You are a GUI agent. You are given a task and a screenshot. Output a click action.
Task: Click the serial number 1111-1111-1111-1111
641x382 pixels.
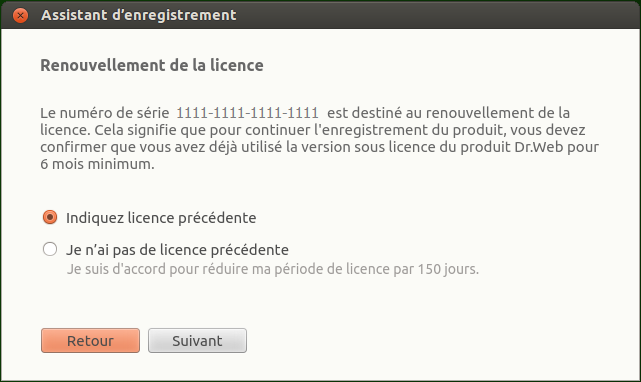pyautogui.click(x=247, y=112)
